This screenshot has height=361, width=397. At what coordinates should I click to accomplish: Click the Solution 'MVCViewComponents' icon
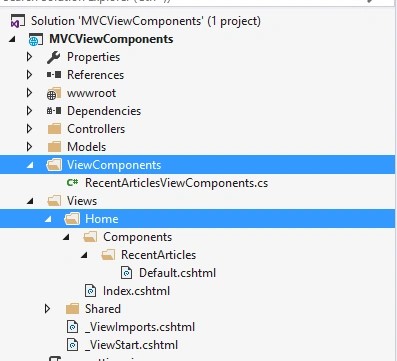coord(18,21)
